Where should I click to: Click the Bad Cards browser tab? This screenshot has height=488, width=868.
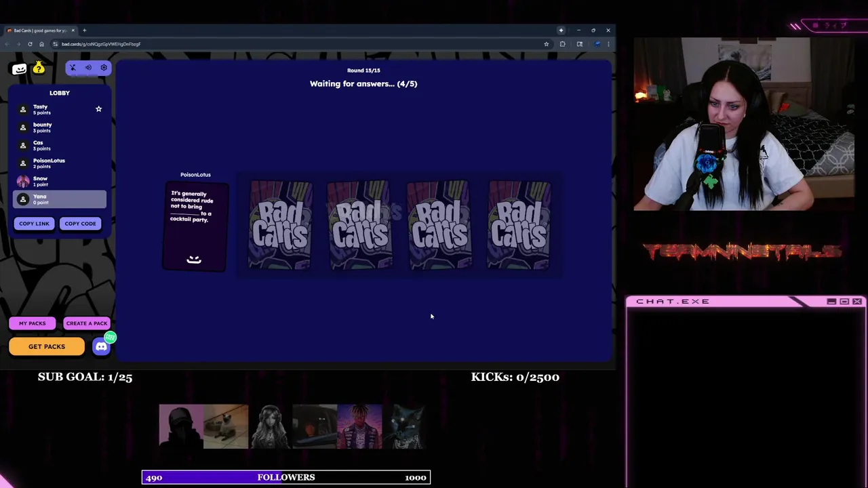point(39,30)
